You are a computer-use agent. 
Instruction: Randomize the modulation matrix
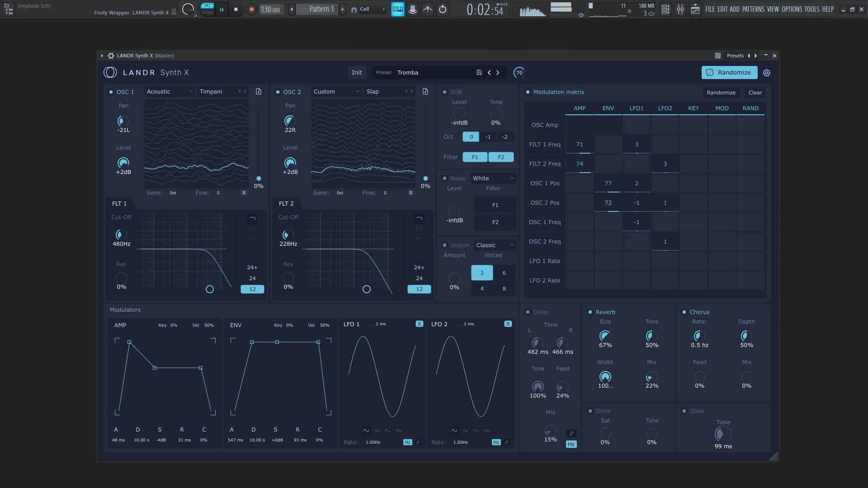point(721,93)
